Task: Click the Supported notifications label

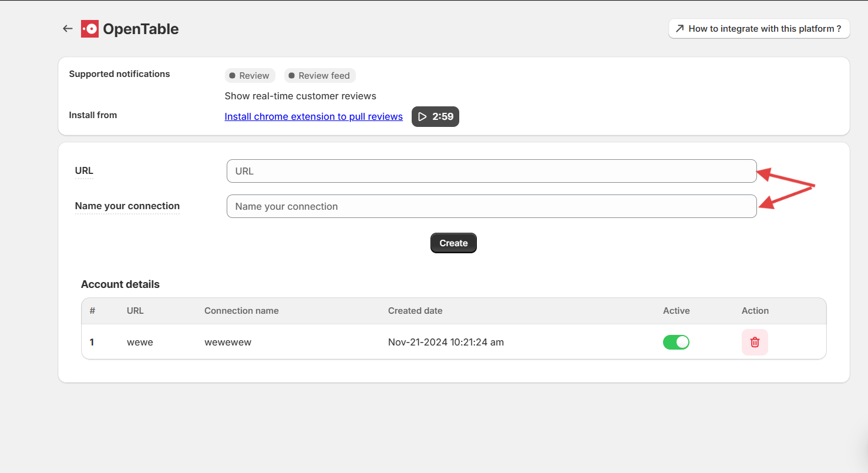Action: pos(119,74)
